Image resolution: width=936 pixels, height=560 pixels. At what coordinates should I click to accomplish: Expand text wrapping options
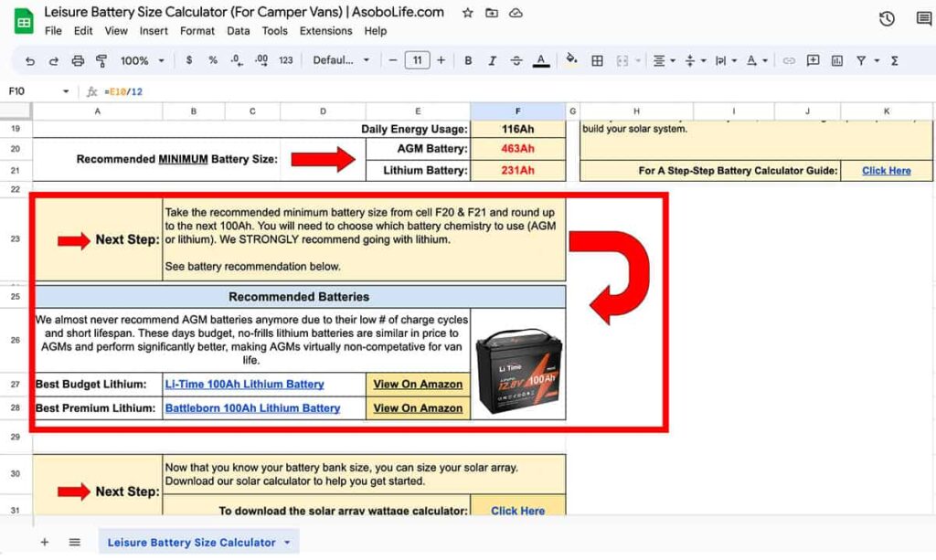(734, 61)
